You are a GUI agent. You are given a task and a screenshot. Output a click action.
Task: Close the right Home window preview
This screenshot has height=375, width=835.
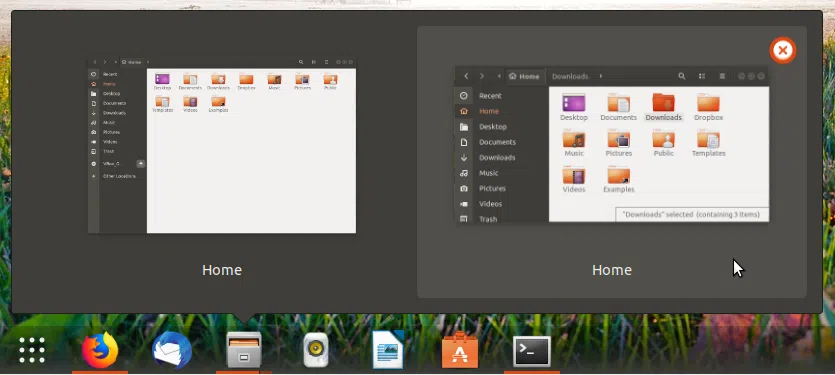(782, 51)
